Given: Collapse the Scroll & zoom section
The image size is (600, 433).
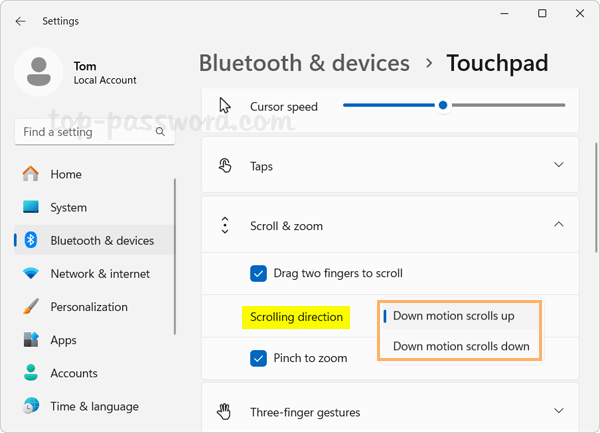Looking at the screenshot, I should pyautogui.click(x=558, y=226).
